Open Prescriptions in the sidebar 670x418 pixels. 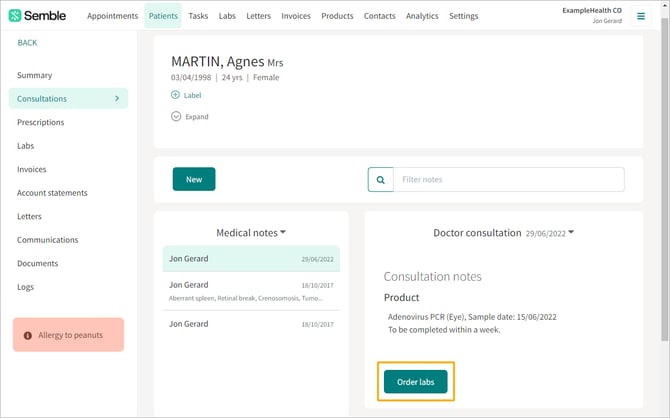pyautogui.click(x=41, y=122)
